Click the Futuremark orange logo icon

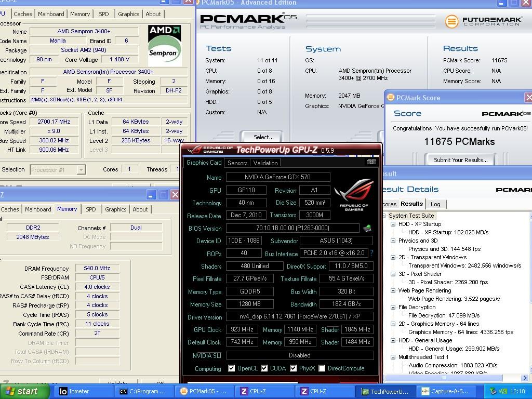[x=451, y=21]
